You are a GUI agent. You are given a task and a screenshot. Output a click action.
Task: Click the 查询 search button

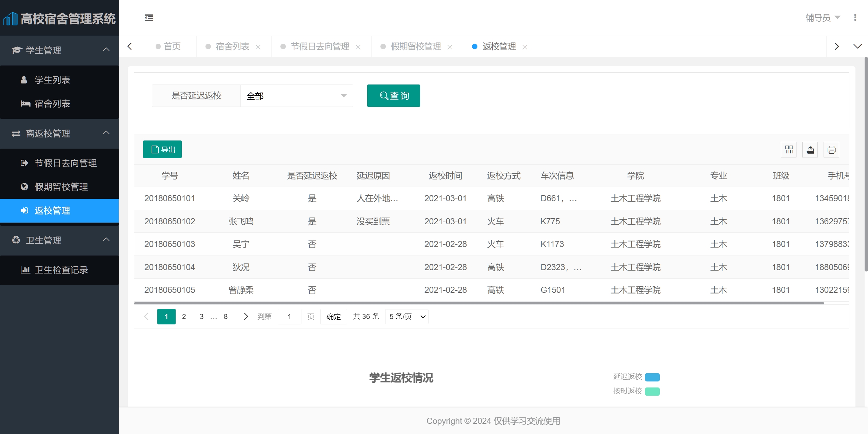pos(393,96)
